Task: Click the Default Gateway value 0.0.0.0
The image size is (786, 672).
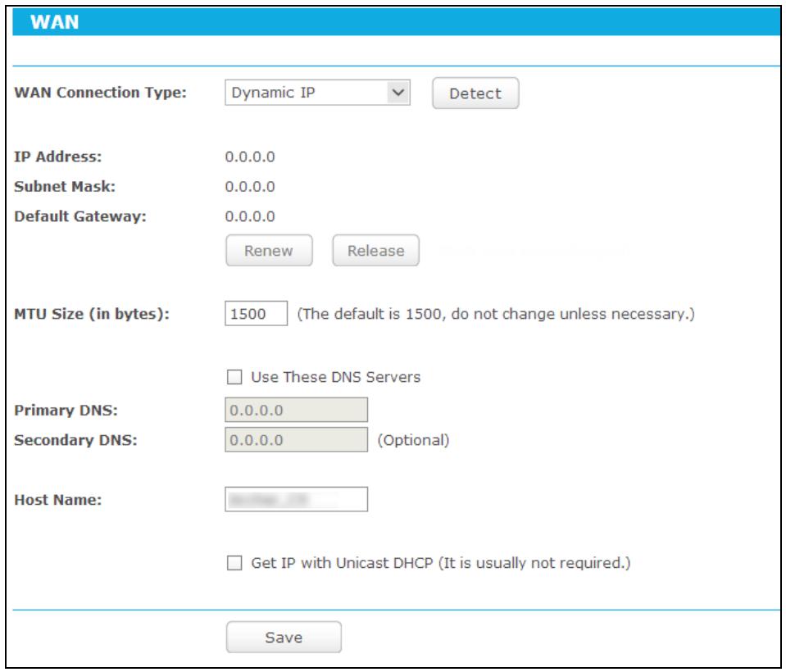Action: coord(250,216)
